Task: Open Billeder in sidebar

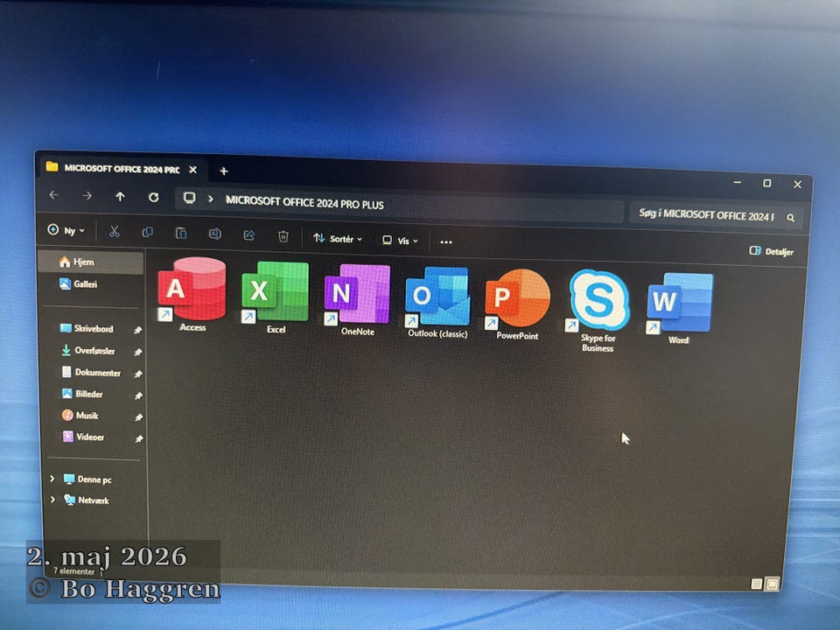Action: tap(82, 394)
